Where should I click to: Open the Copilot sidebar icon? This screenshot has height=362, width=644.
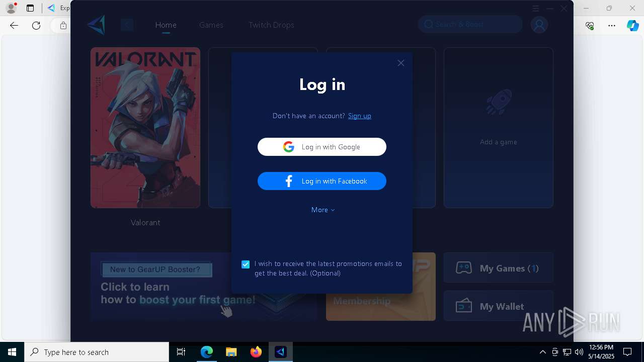click(633, 25)
